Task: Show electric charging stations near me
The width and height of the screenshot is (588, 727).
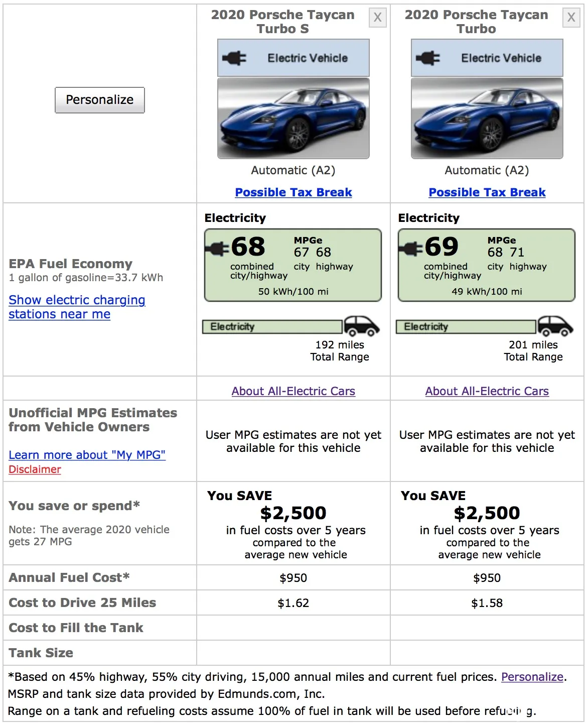Action: pos(77,307)
